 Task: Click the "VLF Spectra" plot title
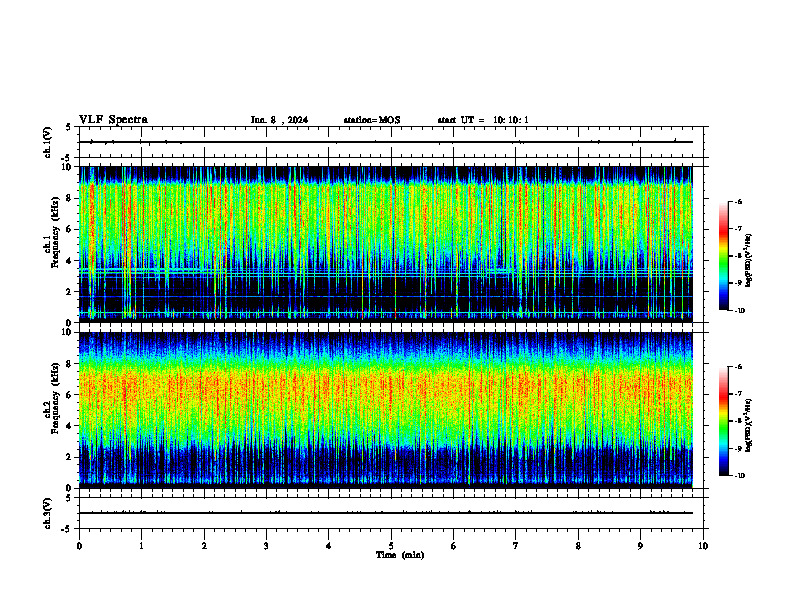113,120
